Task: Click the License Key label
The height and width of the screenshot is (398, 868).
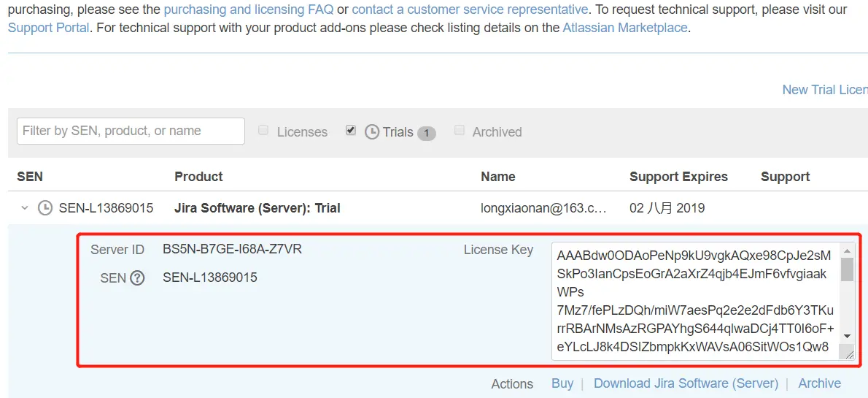Action: [x=498, y=250]
